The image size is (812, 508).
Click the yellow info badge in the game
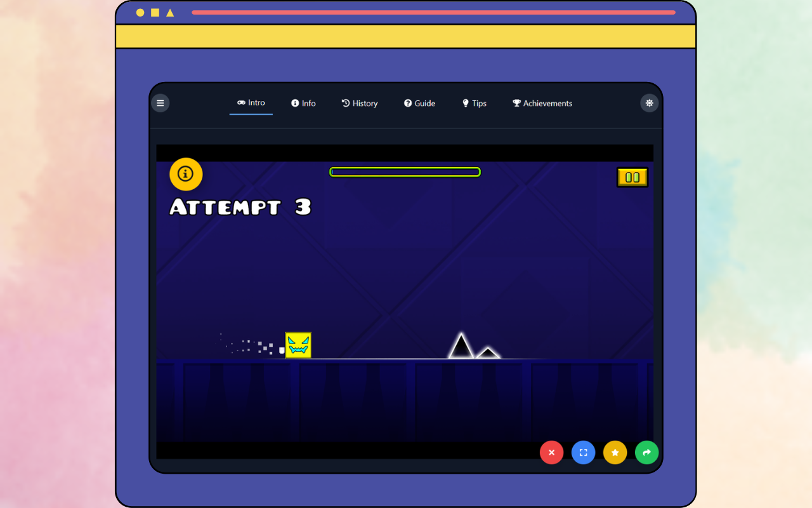tap(185, 173)
